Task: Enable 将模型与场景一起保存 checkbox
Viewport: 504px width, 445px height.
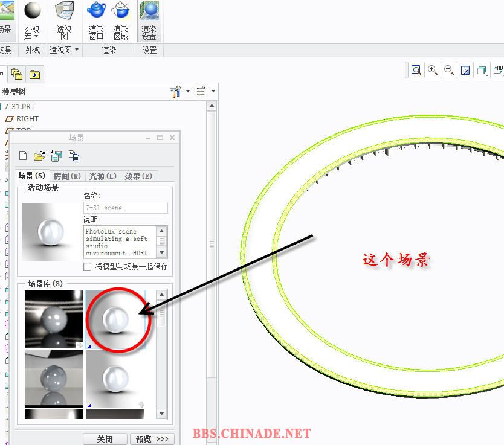Action: (88, 266)
